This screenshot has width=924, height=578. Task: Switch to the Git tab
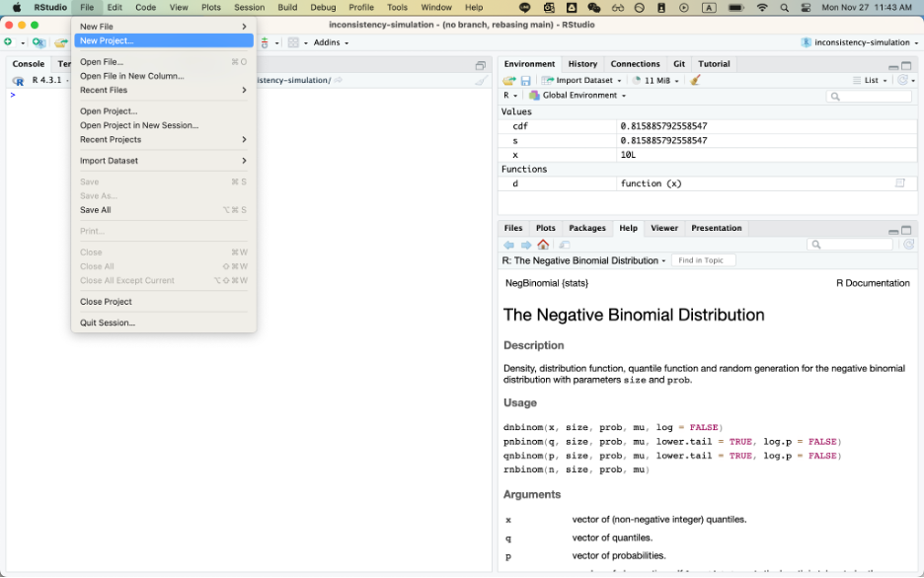pos(679,64)
